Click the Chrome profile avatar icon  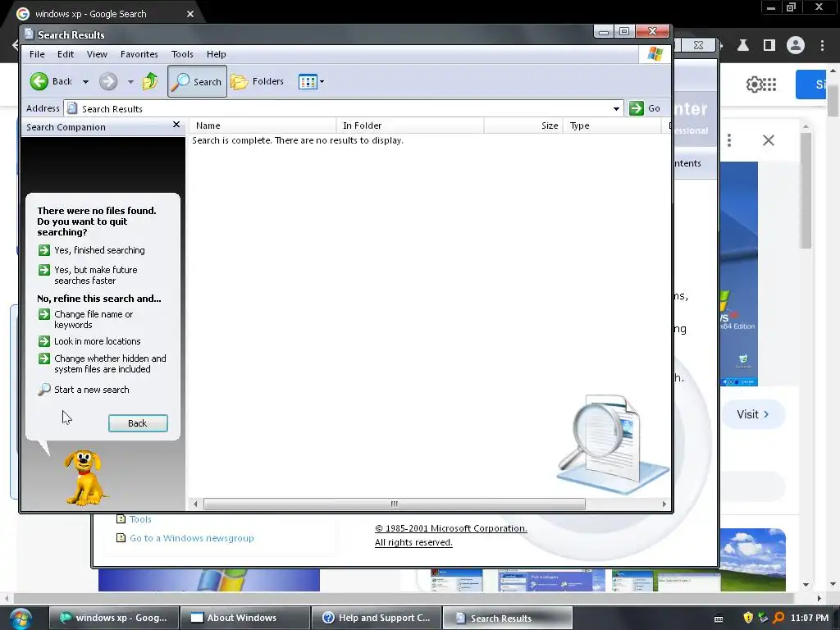[x=796, y=46]
